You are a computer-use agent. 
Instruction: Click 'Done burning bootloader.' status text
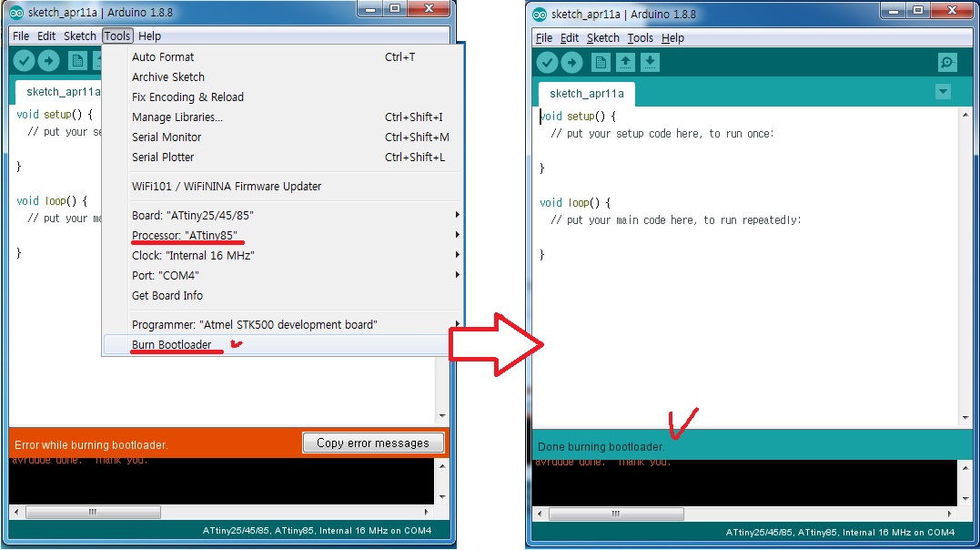tap(601, 447)
